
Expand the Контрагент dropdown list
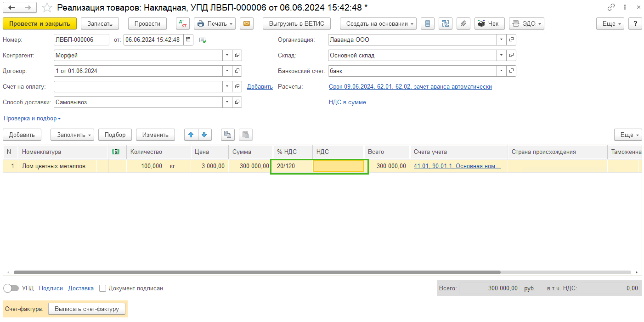[x=227, y=56]
